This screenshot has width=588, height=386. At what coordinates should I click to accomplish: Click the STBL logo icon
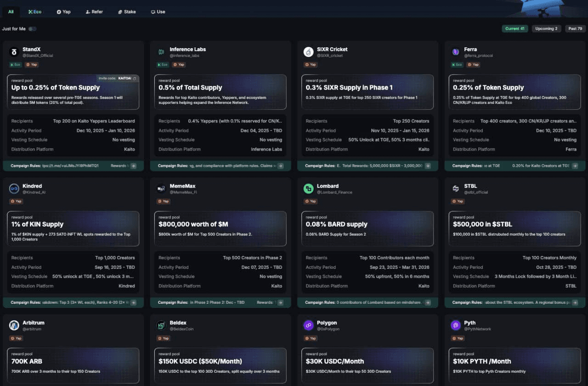(456, 189)
